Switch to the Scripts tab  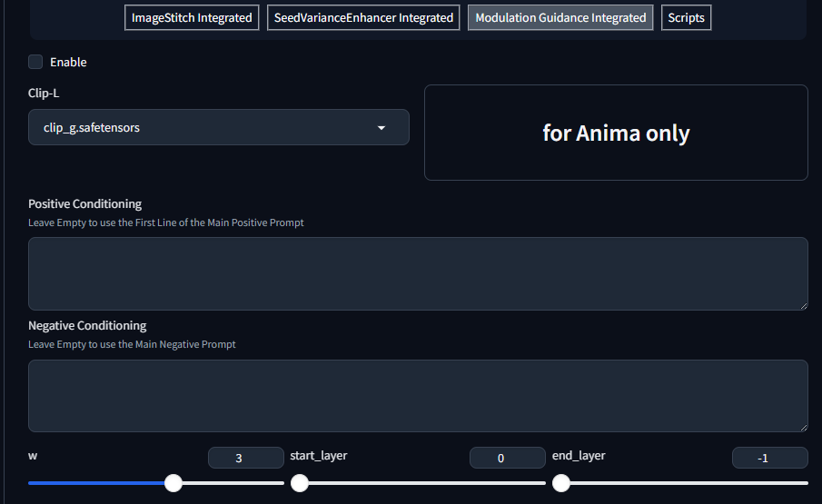[x=687, y=18]
